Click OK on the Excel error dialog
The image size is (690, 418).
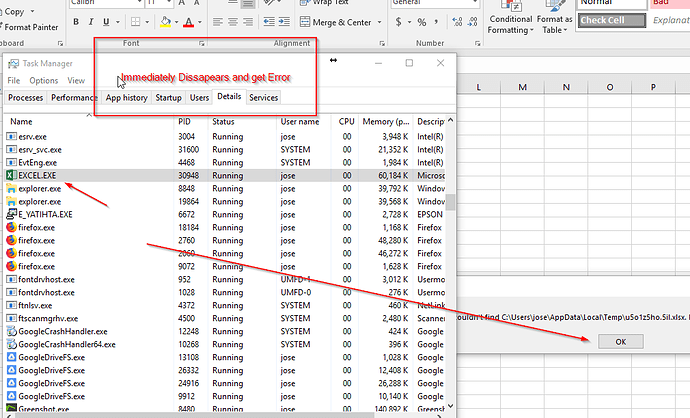coord(620,341)
